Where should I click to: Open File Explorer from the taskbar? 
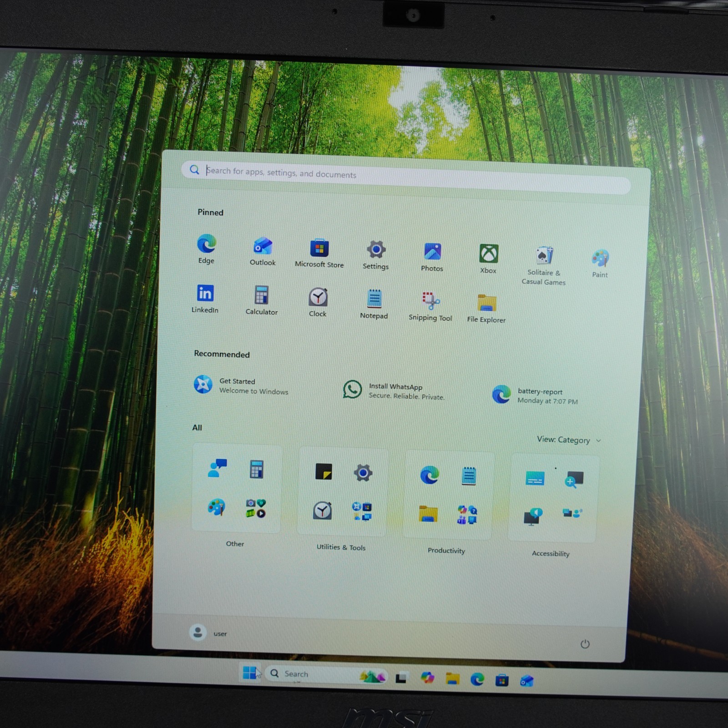[x=452, y=679]
